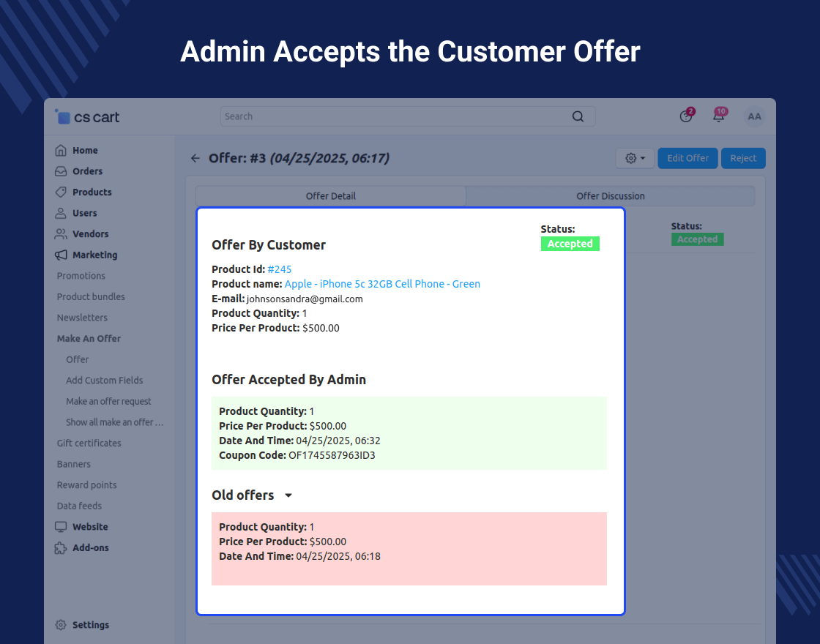Viewport: 820px width, 644px height.
Task: Click the AA user avatar
Action: [754, 116]
